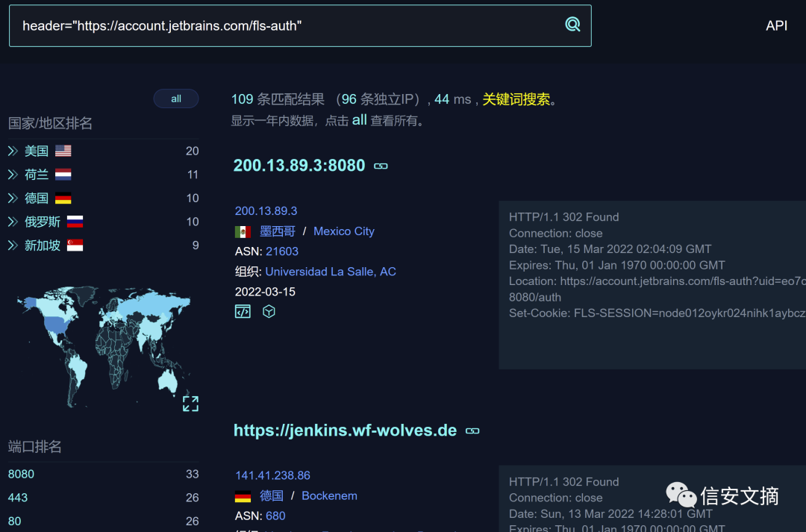Screen dimensions: 806x532
Task: Click the Mexico flag icon
Action: (243, 232)
